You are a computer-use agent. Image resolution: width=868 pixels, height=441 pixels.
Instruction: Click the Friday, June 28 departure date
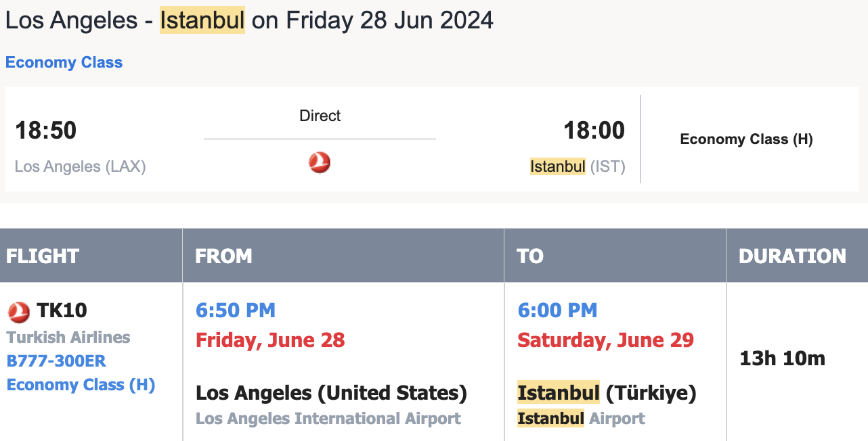pyautogui.click(x=270, y=340)
